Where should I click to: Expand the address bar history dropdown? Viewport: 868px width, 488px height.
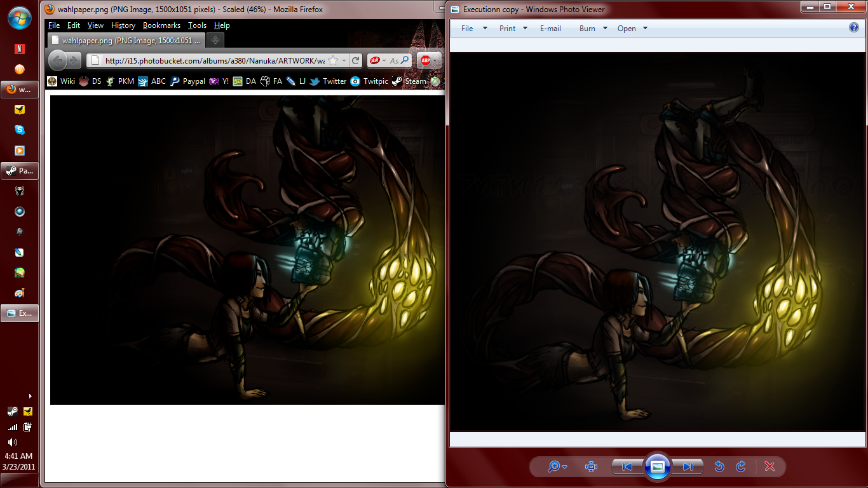tap(344, 61)
